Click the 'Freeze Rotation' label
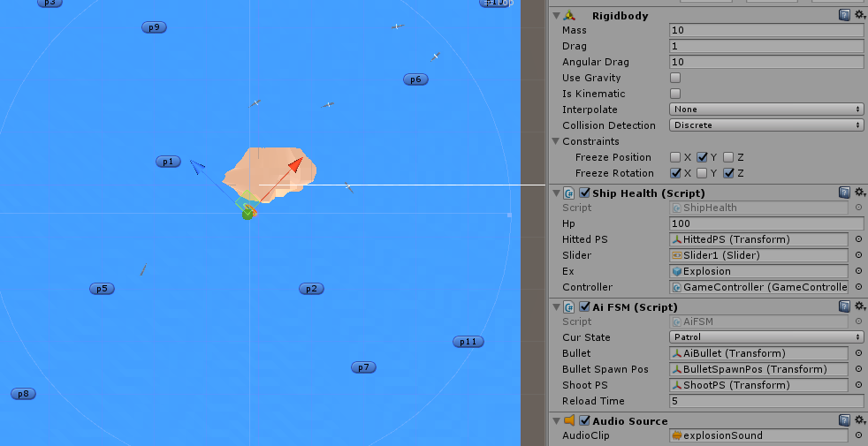The width and height of the screenshot is (868, 446). (614, 173)
